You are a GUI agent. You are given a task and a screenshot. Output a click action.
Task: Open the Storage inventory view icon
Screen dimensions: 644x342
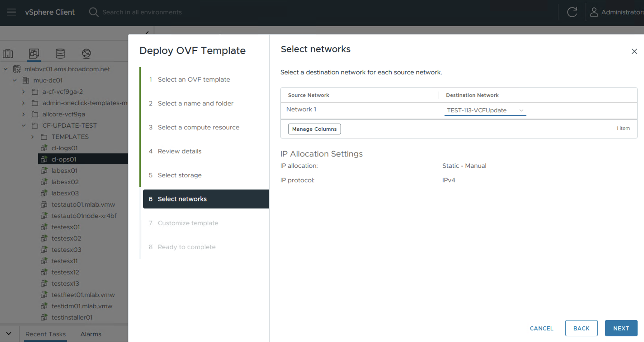click(60, 54)
